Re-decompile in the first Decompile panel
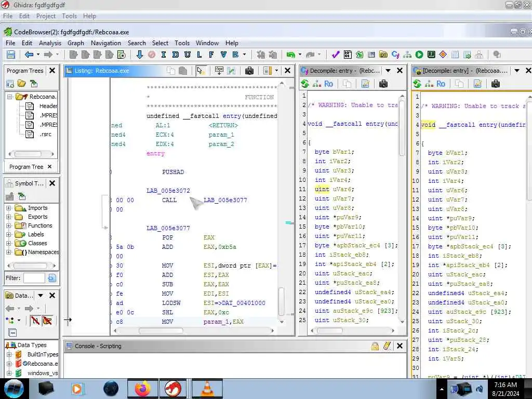This screenshot has width=532, height=399. click(305, 84)
